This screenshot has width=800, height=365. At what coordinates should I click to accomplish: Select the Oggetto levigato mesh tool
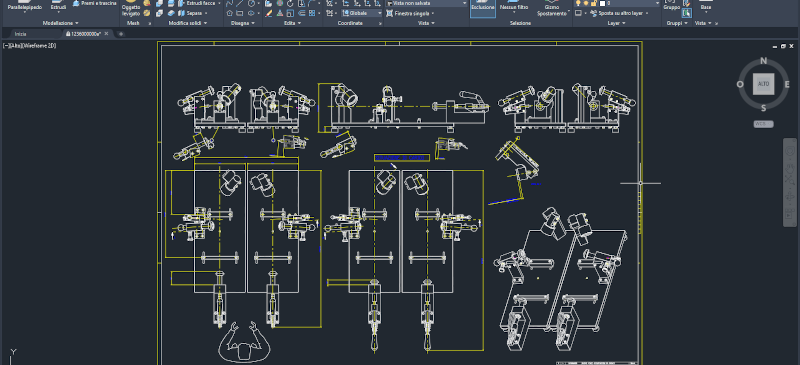pos(131,9)
